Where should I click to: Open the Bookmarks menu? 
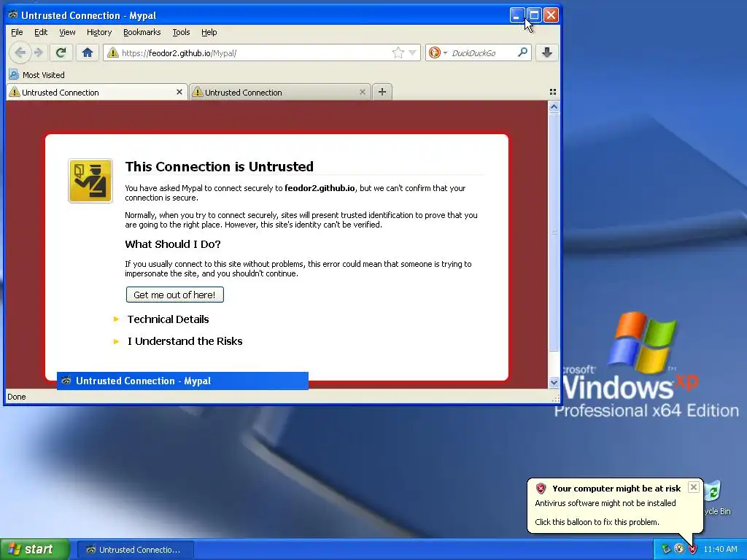point(142,32)
